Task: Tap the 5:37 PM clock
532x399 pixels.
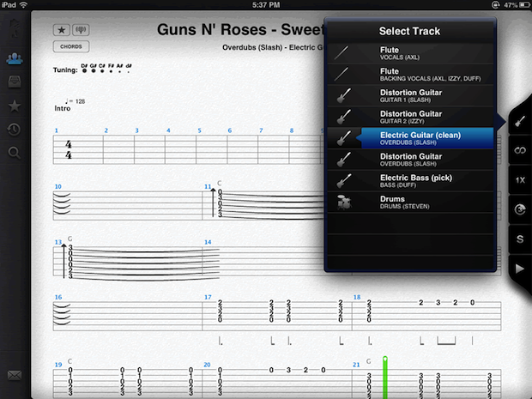Action: pyautogui.click(x=266, y=5)
